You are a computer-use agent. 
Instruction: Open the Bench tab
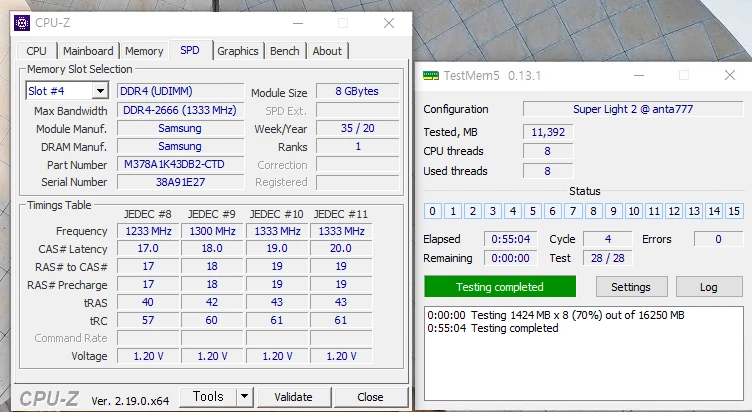[x=285, y=51]
